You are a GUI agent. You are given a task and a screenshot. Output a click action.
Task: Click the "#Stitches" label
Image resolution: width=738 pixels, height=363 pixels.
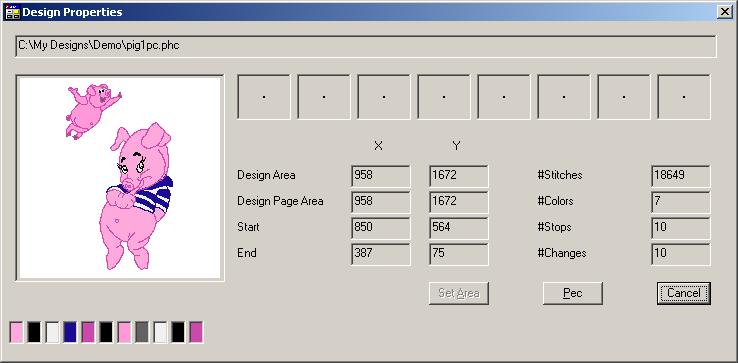coord(560,175)
